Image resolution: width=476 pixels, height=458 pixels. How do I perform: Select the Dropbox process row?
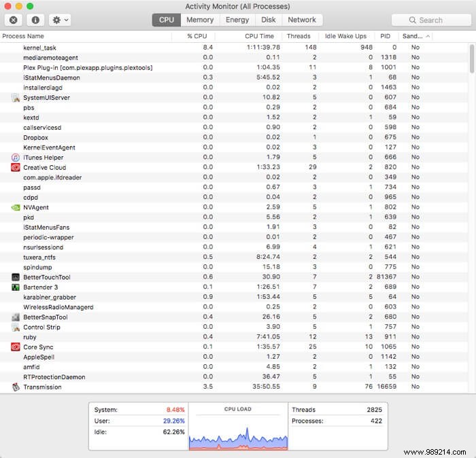[234, 137]
